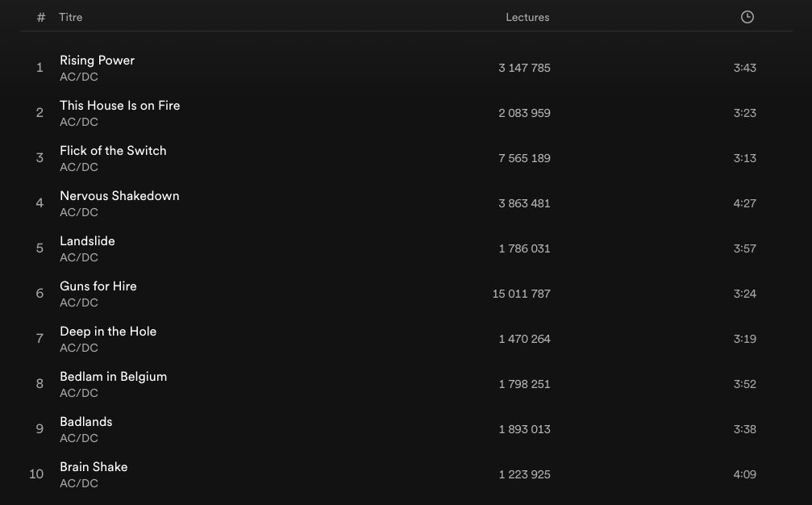Select Flick of the Switch song
812x505 pixels.
click(113, 151)
